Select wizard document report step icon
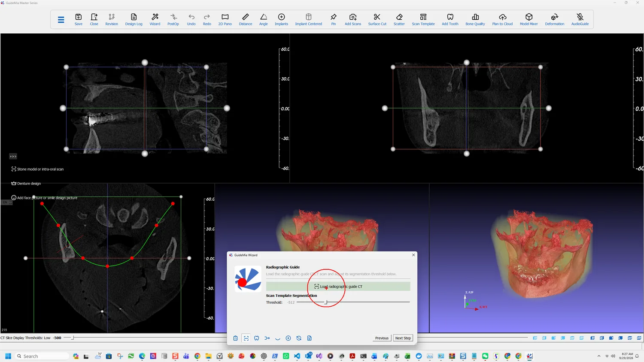The height and width of the screenshot is (362, 644). [x=310, y=338]
